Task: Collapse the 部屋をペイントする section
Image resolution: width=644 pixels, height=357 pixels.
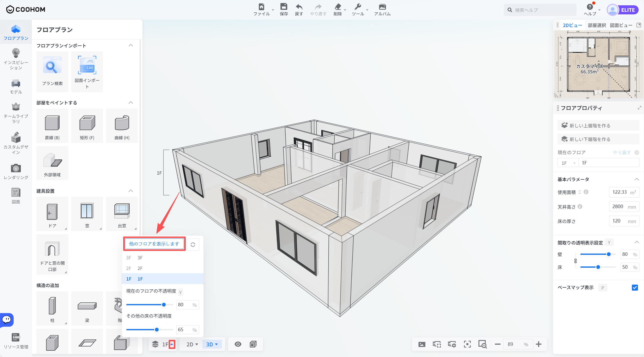Action: tap(131, 102)
